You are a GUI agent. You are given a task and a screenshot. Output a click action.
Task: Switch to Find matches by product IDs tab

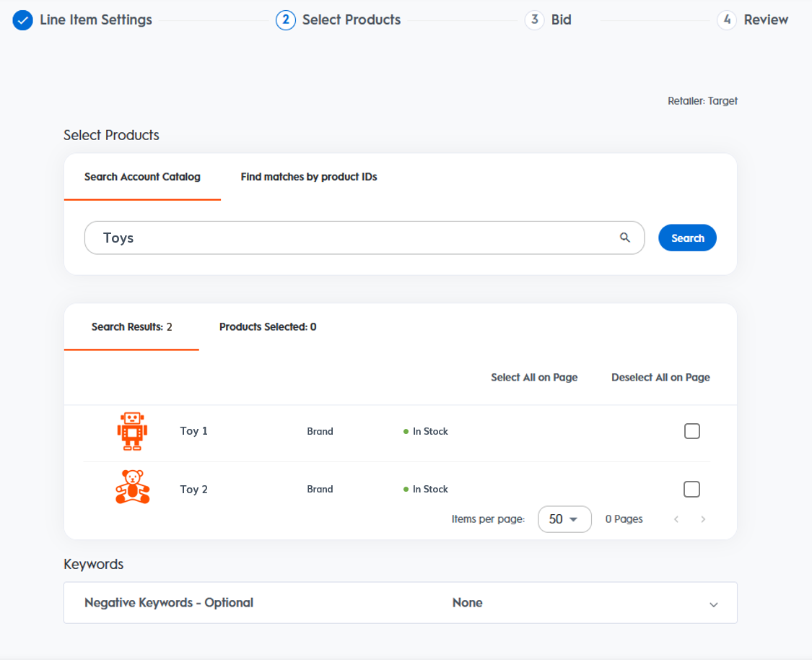pos(309,177)
